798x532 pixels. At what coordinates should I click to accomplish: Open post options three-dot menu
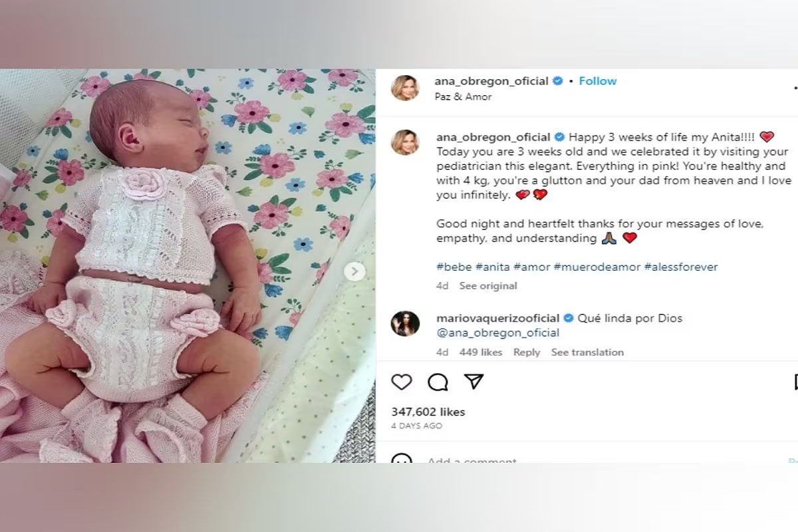(x=795, y=87)
